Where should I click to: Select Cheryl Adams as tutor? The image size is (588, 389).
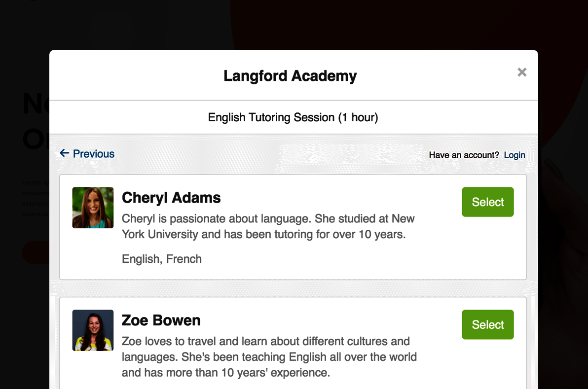click(487, 202)
